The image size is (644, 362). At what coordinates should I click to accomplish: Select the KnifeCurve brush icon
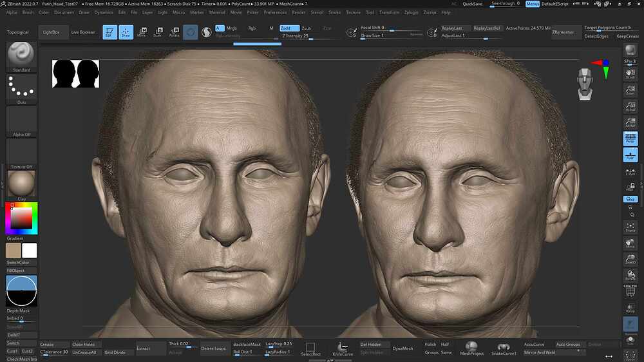coord(343,349)
